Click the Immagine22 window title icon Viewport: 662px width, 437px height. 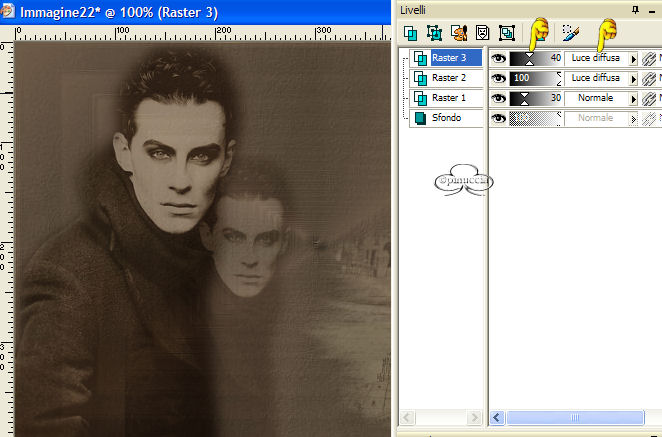click(7, 11)
